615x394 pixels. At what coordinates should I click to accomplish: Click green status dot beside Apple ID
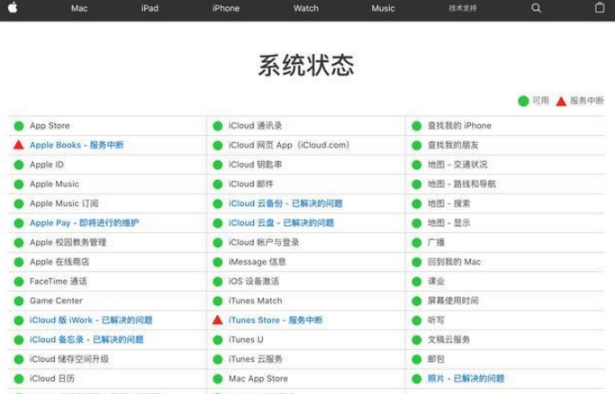pos(19,165)
